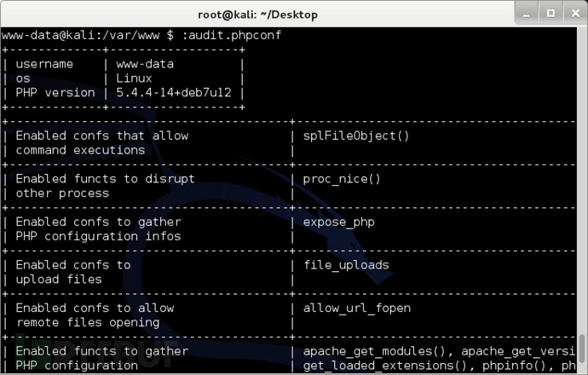Click 'Enabled confs to upload files' text

pos(73,272)
